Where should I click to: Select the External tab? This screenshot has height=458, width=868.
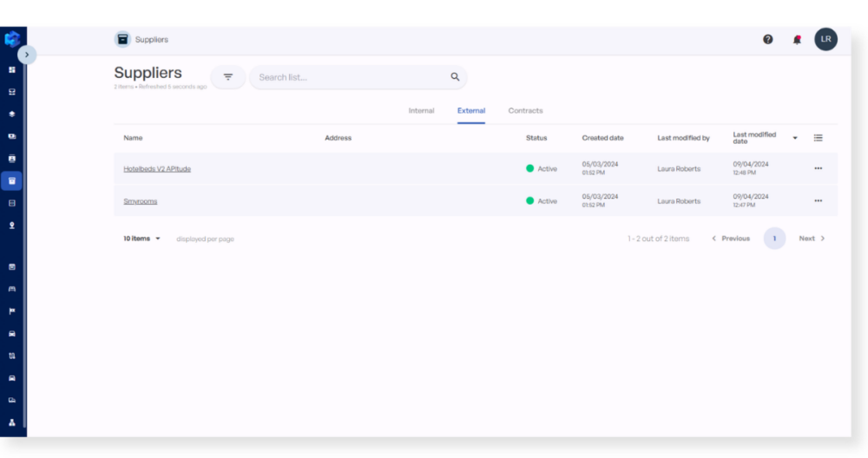click(471, 111)
